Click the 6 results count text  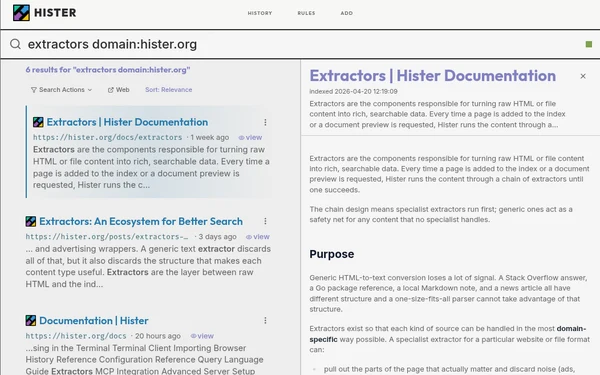(108, 70)
